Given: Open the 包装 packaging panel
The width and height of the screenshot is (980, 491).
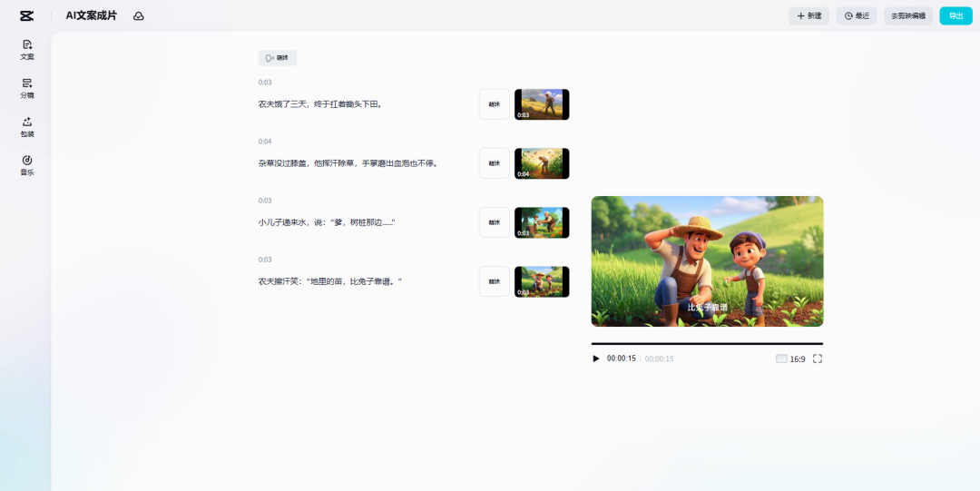Looking at the screenshot, I should point(27,127).
